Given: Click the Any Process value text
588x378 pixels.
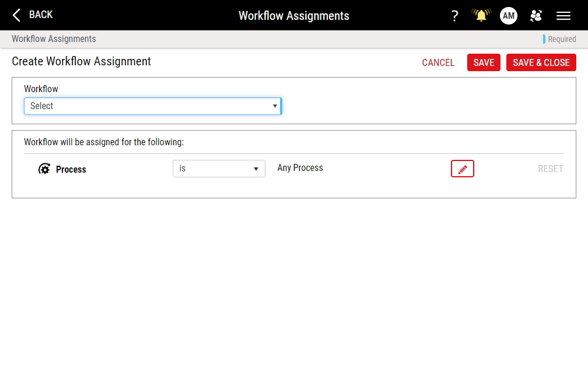Looking at the screenshot, I should (300, 168).
